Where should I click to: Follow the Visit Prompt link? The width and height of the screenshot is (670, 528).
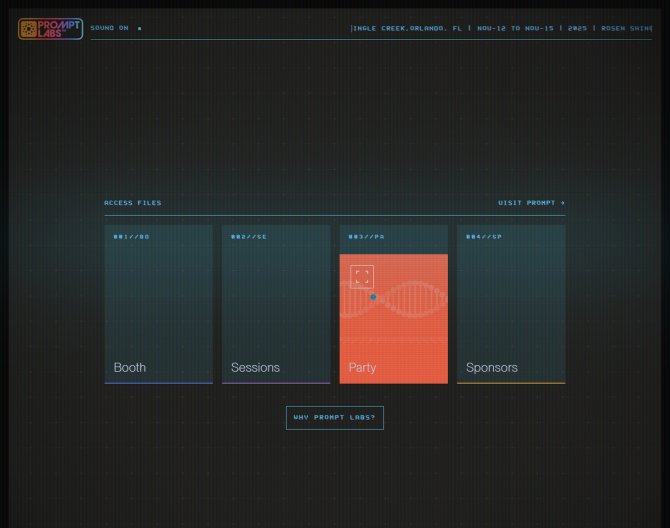pyautogui.click(x=531, y=203)
